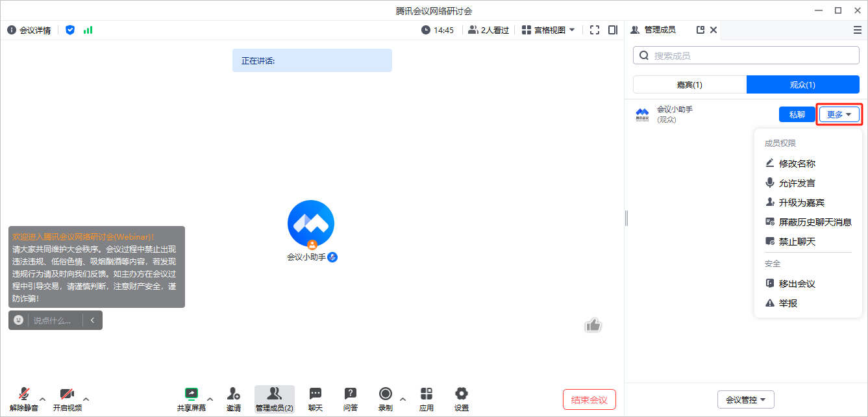Start 录制 recording
This screenshot has width=868, height=417.
click(x=386, y=399)
